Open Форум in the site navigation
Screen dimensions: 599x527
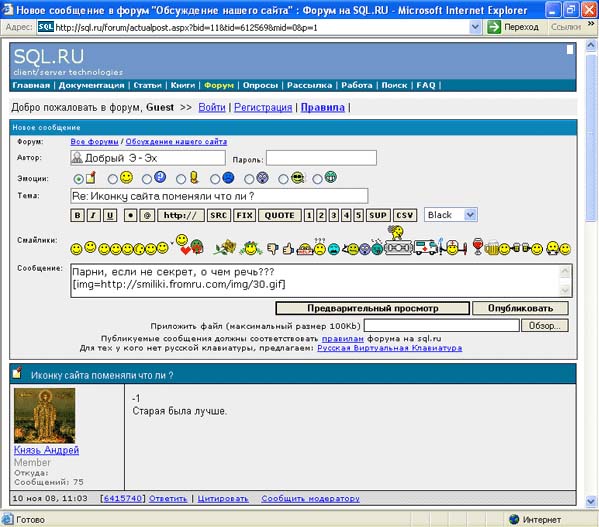(x=219, y=85)
